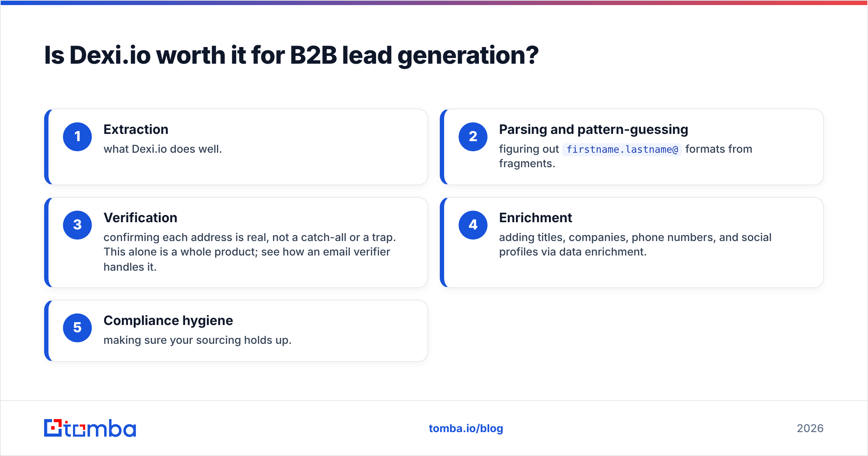Click the main title about Dexi.io

(x=292, y=55)
